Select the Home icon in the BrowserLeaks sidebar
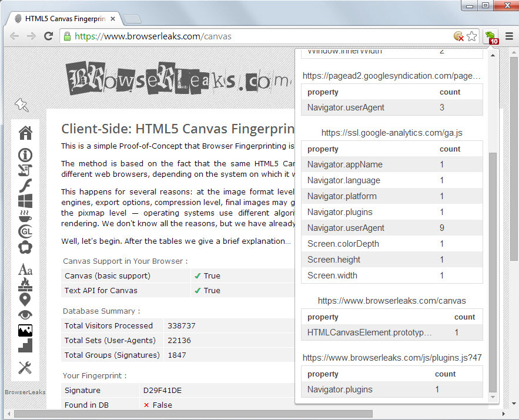 (25, 133)
